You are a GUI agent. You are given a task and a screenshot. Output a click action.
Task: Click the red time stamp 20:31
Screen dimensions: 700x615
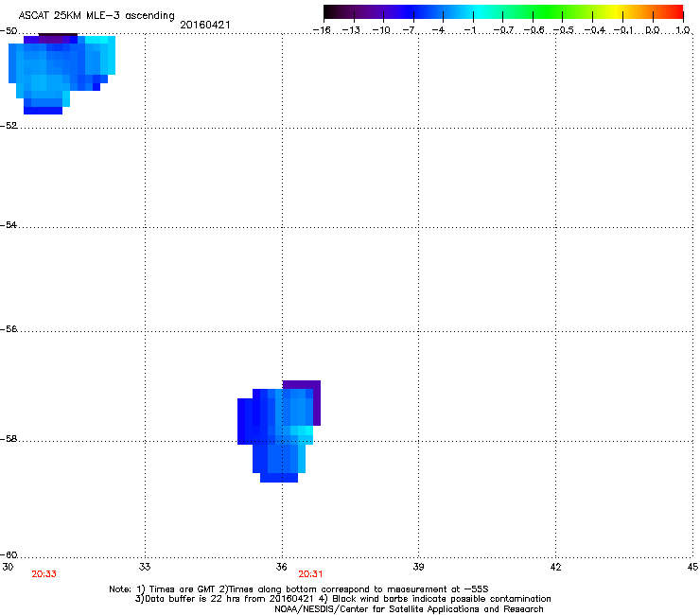coord(310,574)
